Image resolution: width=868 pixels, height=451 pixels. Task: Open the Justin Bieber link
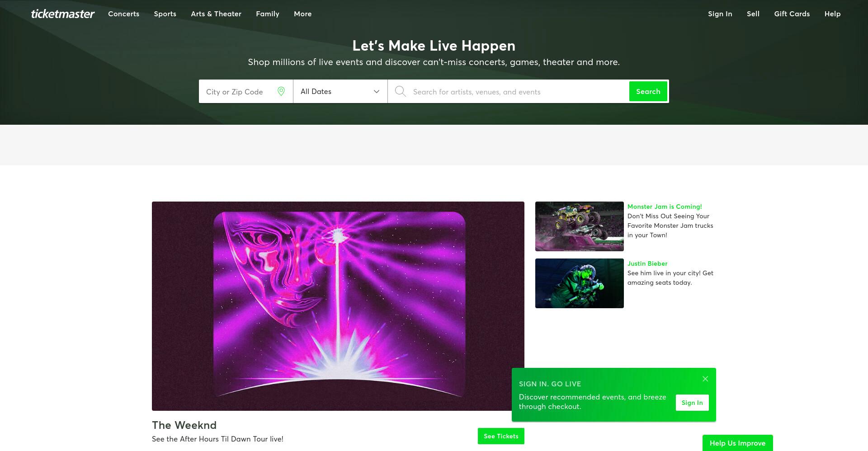click(x=647, y=263)
